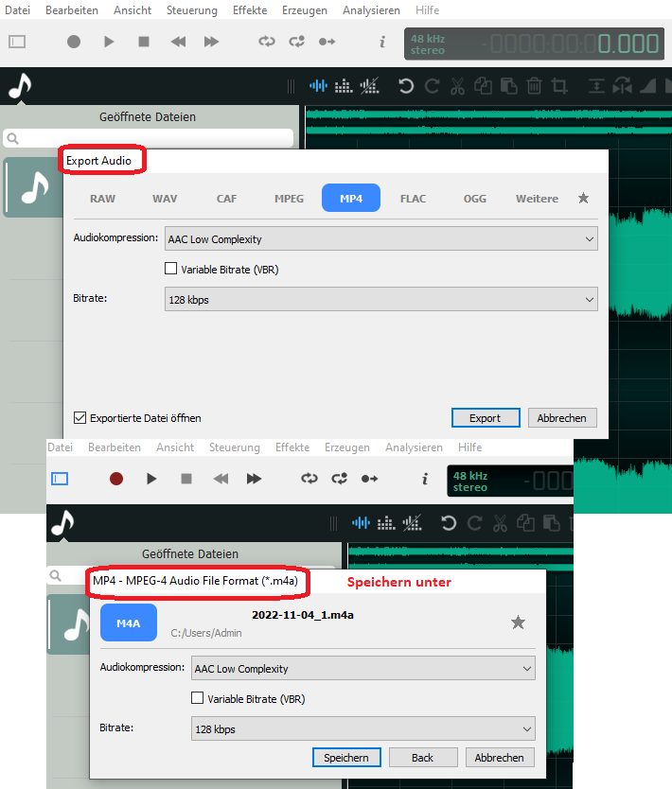Open the Erzeugen menu in the lower menu bar

tap(346, 447)
